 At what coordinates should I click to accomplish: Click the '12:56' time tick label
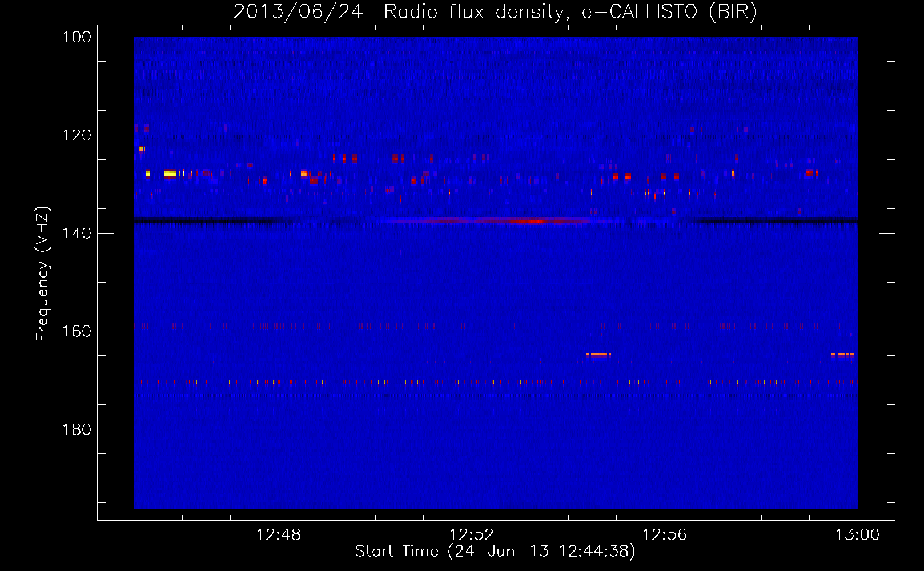tap(665, 535)
